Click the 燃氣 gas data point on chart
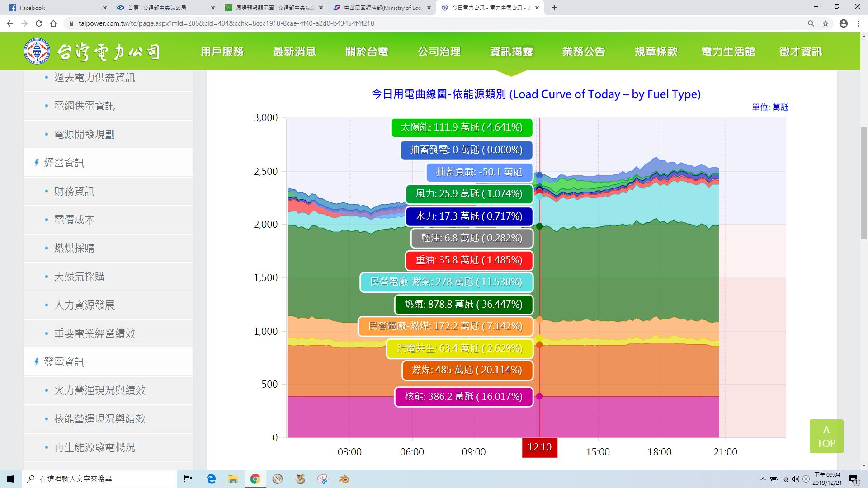The width and height of the screenshot is (868, 488). coord(539,226)
